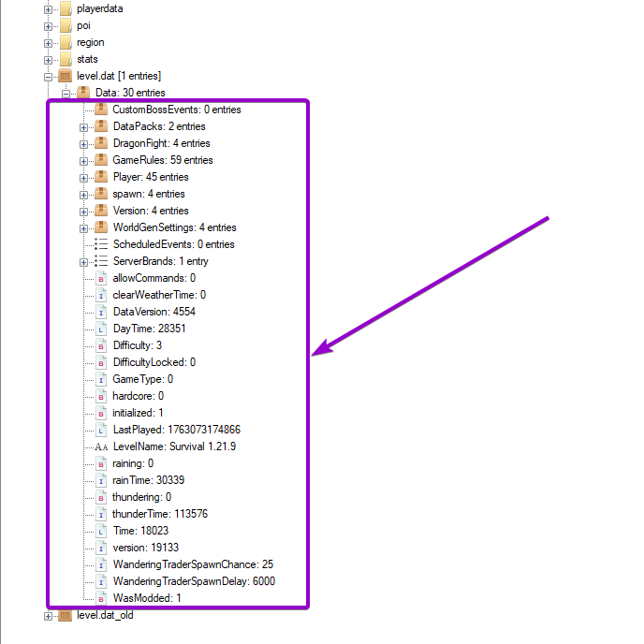Collapse the Data: 30 entries compound
Screen dimensions: 644x644
pyautogui.click(x=66, y=94)
